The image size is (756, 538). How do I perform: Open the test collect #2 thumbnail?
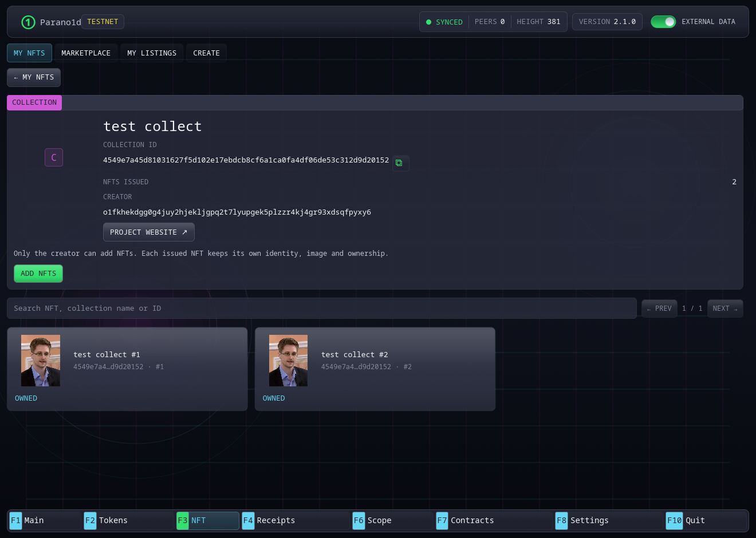pyautogui.click(x=288, y=361)
